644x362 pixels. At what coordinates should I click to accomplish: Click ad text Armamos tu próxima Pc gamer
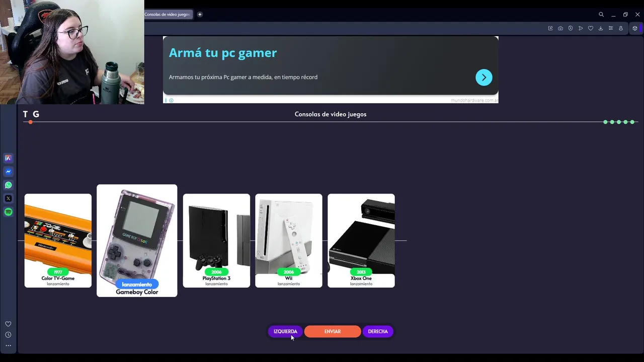pyautogui.click(x=243, y=77)
